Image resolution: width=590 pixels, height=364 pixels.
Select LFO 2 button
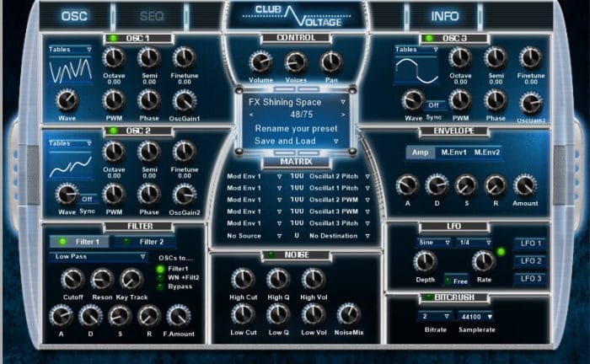tap(530, 261)
